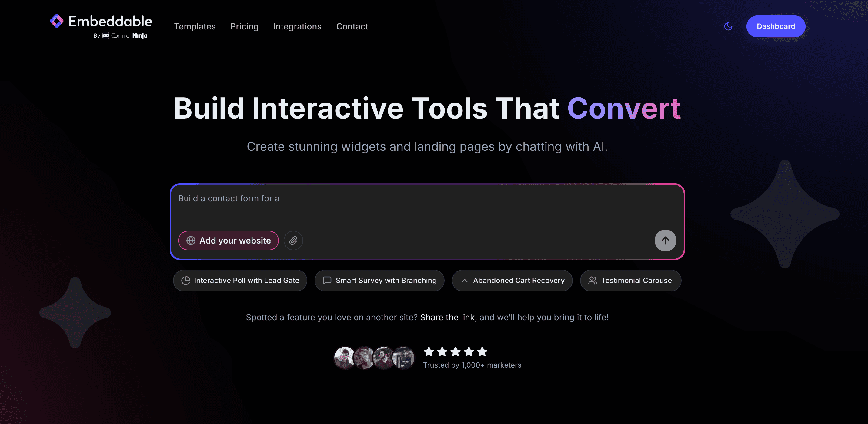Viewport: 868px width, 424px height.
Task: Click a user avatar thumbnail near the star rating
Action: (344, 358)
